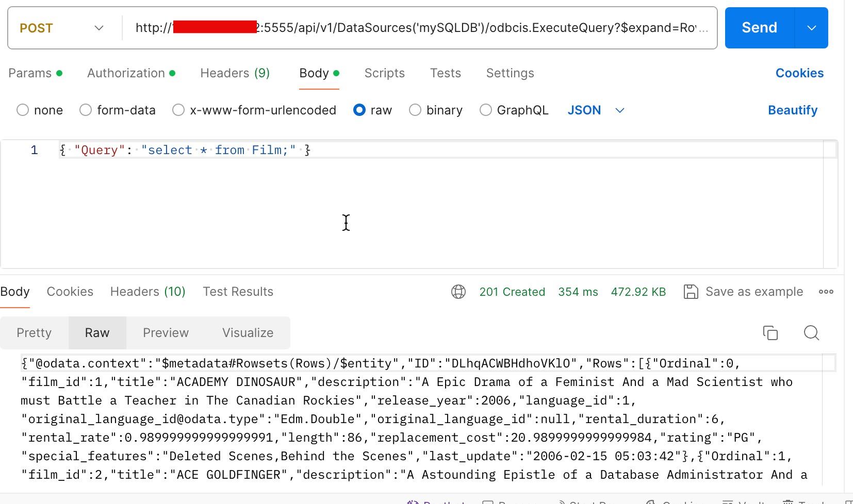Open the network globe icon beside the status
This screenshot has height=504, width=853.
[x=458, y=292]
